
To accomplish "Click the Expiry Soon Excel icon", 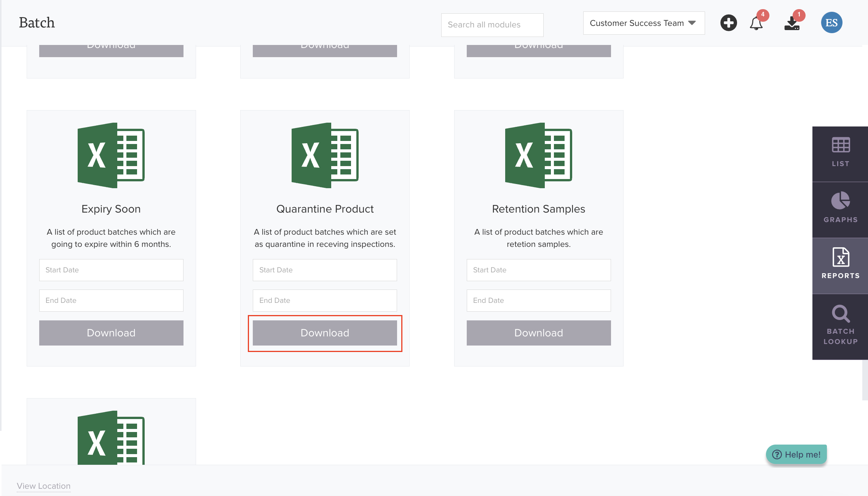I will (x=111, y=155).
